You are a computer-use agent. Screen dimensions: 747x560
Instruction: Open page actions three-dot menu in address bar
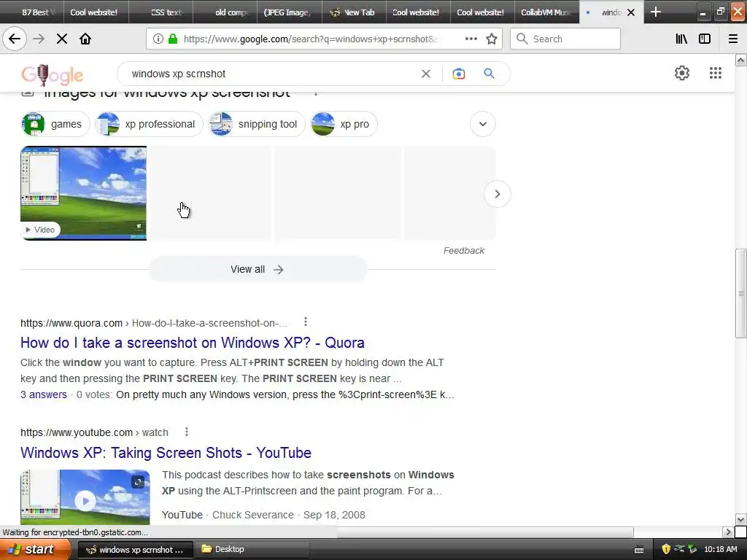471,39
